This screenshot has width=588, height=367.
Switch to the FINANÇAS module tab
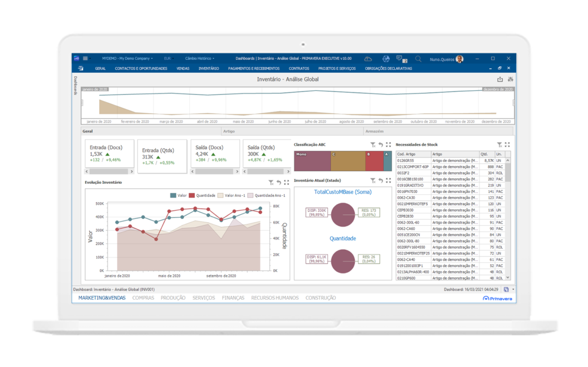[x=233, y=298]
